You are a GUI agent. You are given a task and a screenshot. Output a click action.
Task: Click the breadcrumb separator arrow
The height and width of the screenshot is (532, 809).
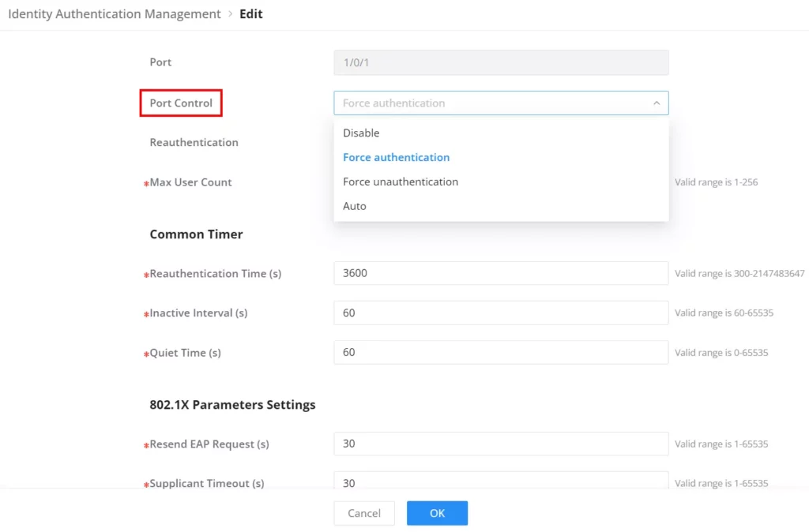click(230, 14)
